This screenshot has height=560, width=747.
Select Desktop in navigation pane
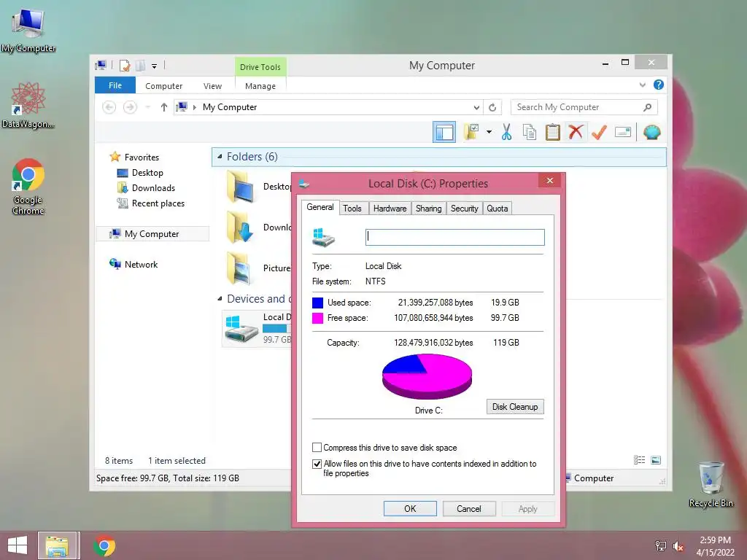point(147,172)
